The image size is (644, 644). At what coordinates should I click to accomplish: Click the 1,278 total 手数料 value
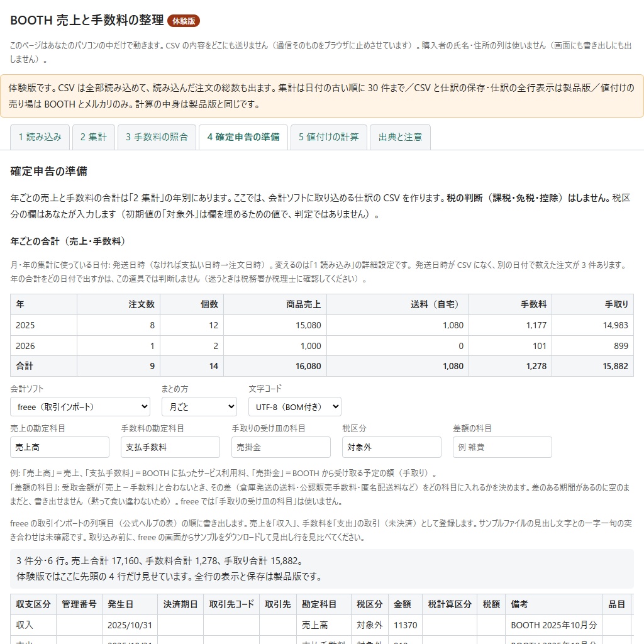point(511,366)
